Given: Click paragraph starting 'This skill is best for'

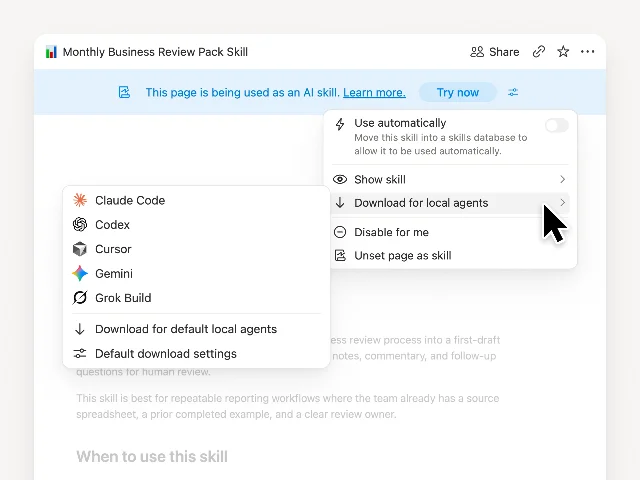Looking at the screenshot, I should coord(287,406).
